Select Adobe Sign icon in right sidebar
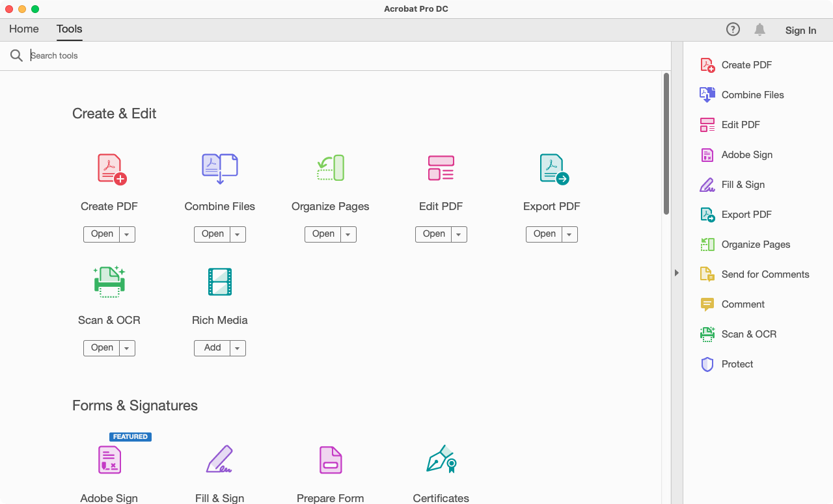 pos(707,155)
